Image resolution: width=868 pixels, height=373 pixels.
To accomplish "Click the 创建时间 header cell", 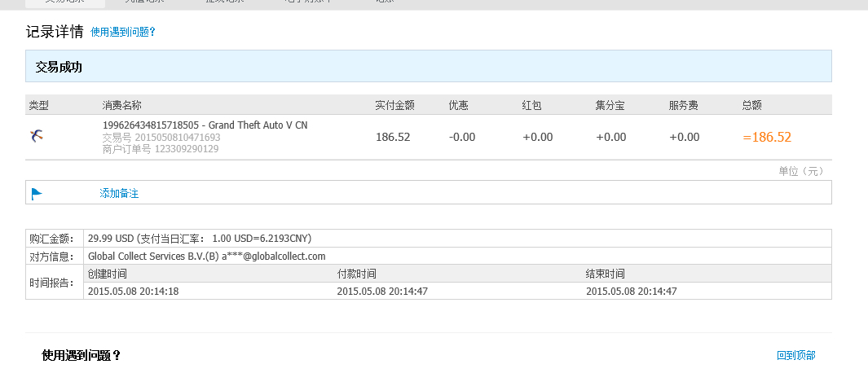I will pos(108,274).
